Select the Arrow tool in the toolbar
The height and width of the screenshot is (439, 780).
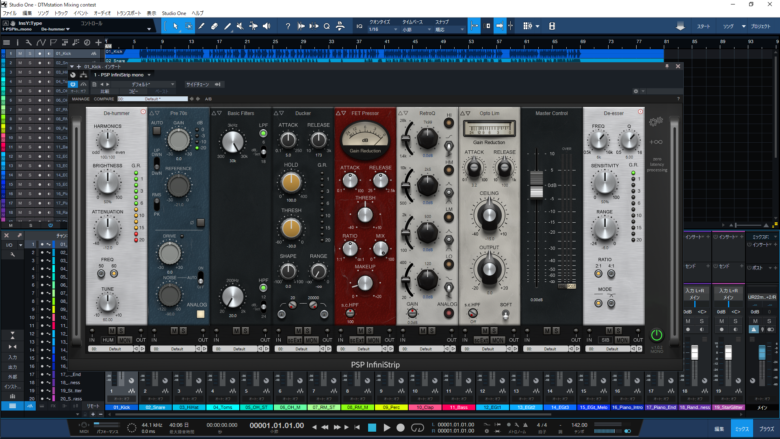(x=175, y=26)
